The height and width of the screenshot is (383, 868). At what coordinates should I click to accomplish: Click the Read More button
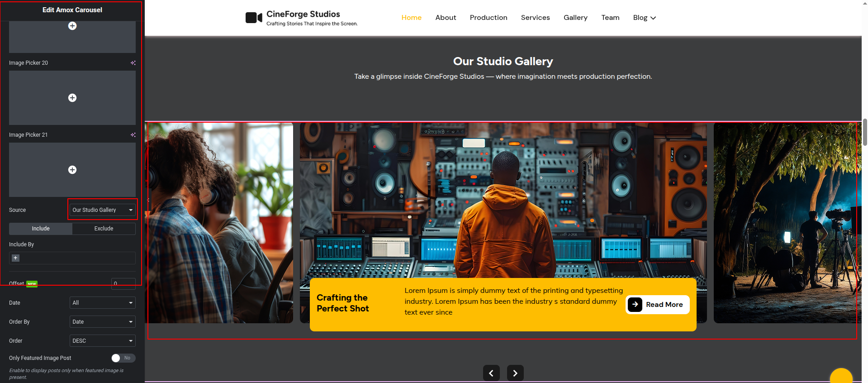pyautogui.click(x=658, y=305)
